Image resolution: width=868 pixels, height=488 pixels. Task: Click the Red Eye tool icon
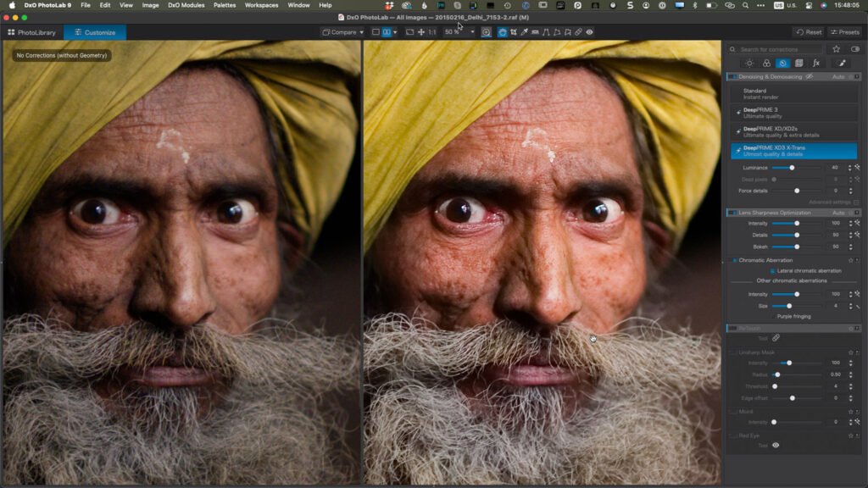click(x=776, y=445)
